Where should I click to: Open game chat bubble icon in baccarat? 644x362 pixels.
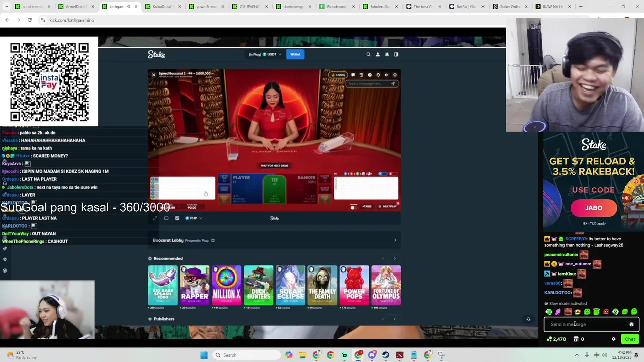click(x=353, y=75)
